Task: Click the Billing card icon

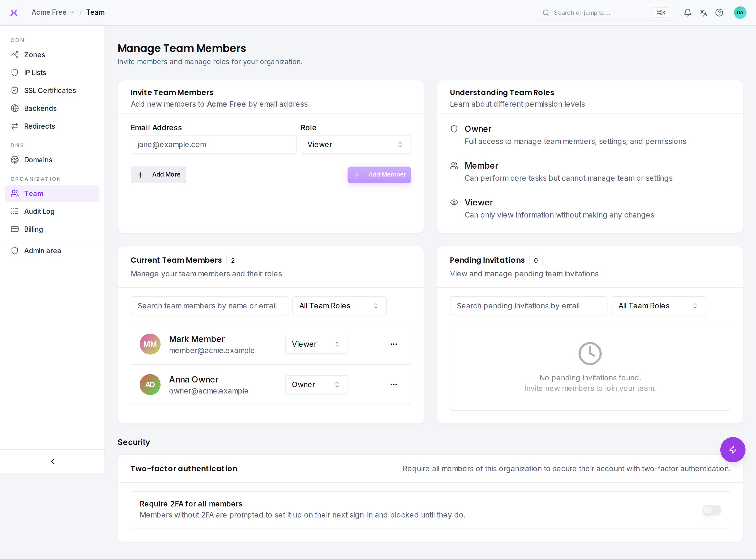Action: 14,229
